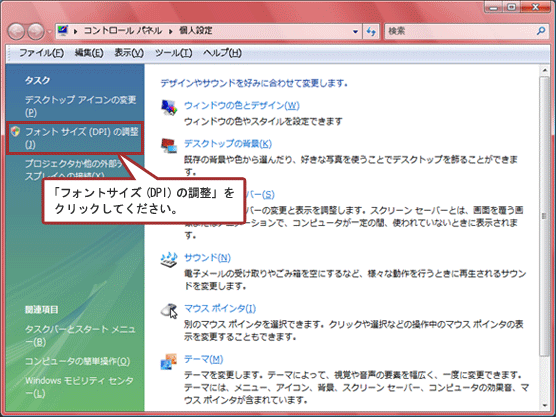Click the Forward arrow navigation button

coord(36,32)
